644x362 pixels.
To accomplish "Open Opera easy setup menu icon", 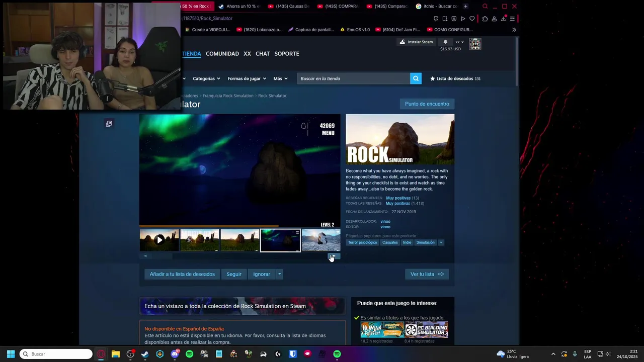I will 512,19.
